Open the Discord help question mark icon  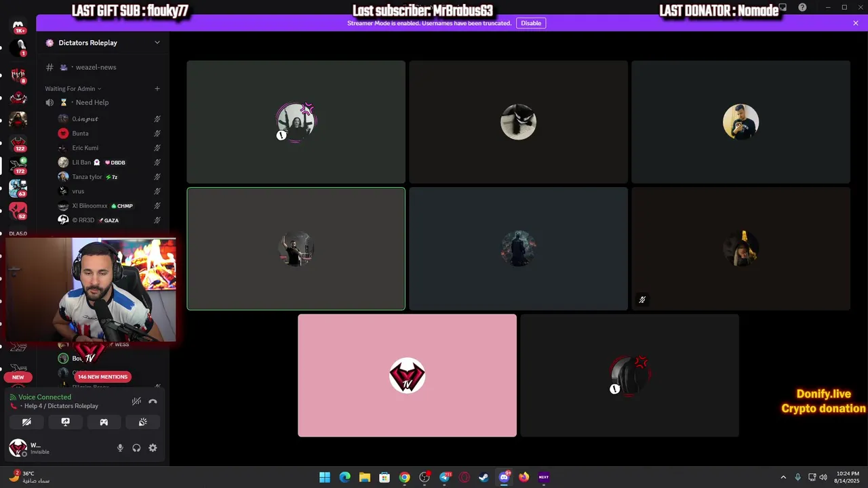[x=803, y=7]
